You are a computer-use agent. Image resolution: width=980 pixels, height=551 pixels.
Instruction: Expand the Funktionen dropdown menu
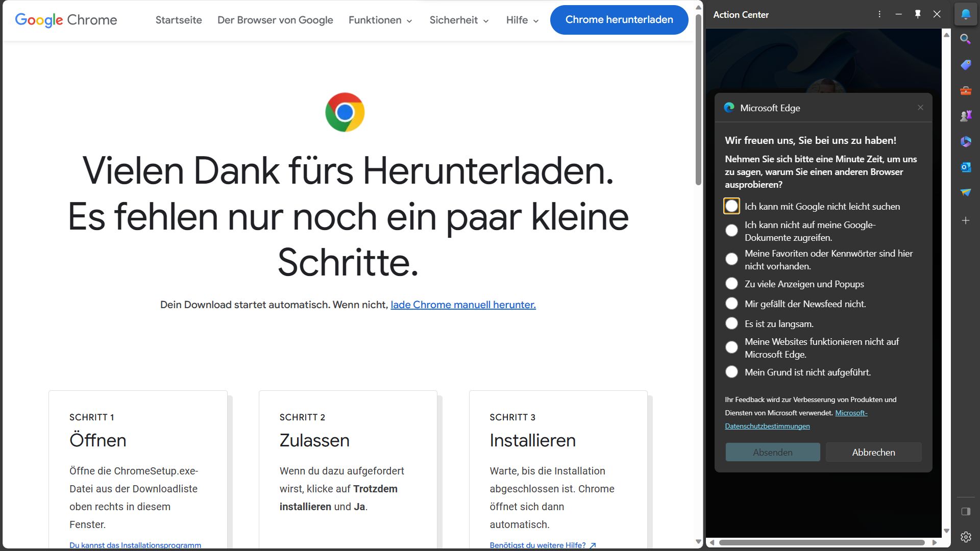click(380, 20)
